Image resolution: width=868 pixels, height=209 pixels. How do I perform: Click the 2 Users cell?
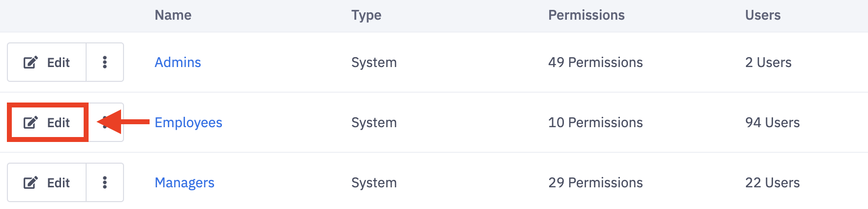pos(768,63)
